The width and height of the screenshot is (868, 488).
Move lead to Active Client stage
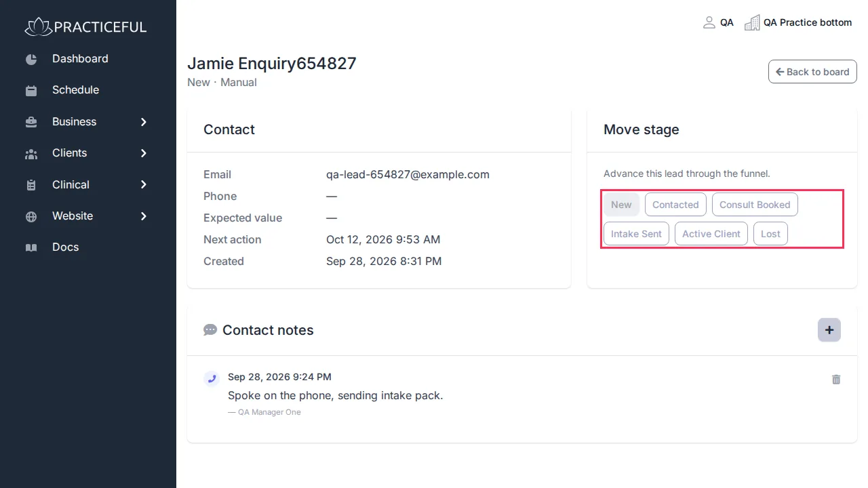click(x=711, y=234)
